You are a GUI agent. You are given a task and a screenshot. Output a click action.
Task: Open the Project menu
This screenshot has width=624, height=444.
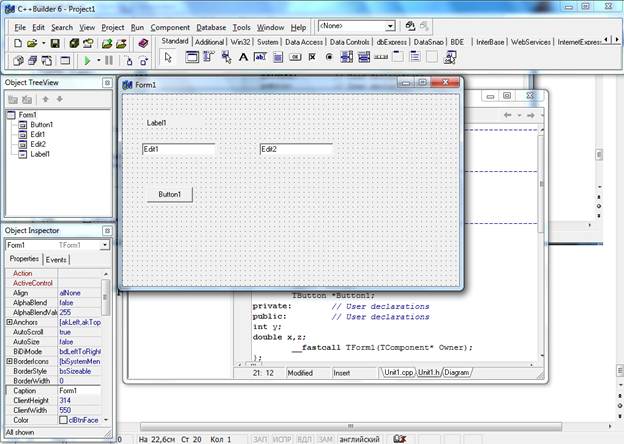click(113, 27)
